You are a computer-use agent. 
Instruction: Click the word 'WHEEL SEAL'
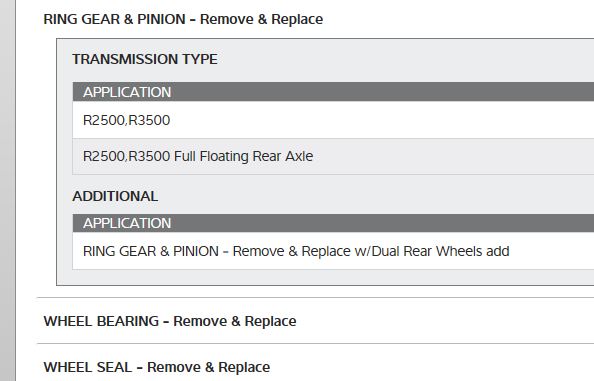[x=88, y=367]
